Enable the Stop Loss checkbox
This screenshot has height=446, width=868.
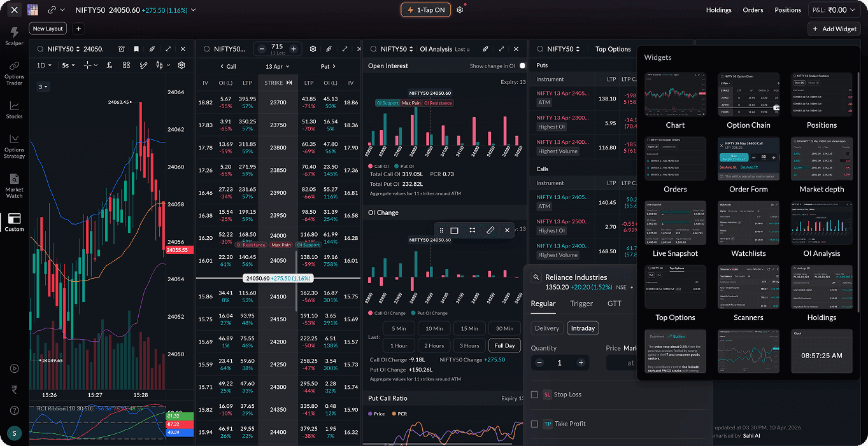pos(534,394)
